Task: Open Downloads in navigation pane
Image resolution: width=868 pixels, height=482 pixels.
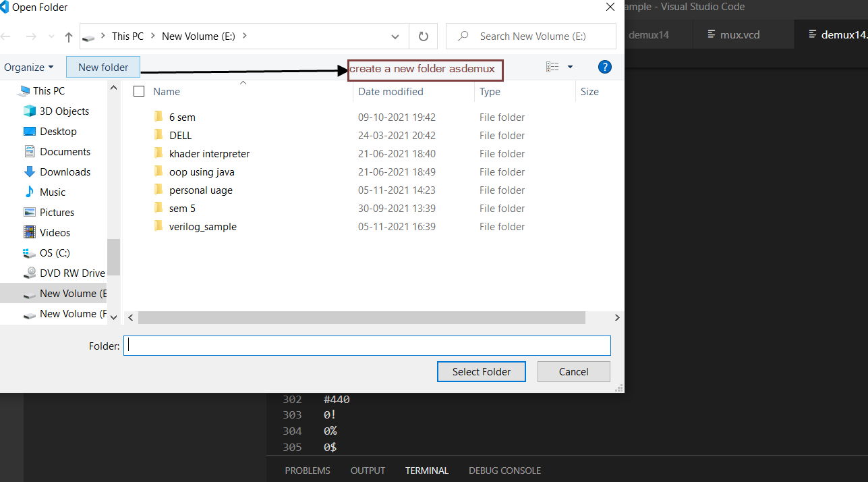Action: 65,171
